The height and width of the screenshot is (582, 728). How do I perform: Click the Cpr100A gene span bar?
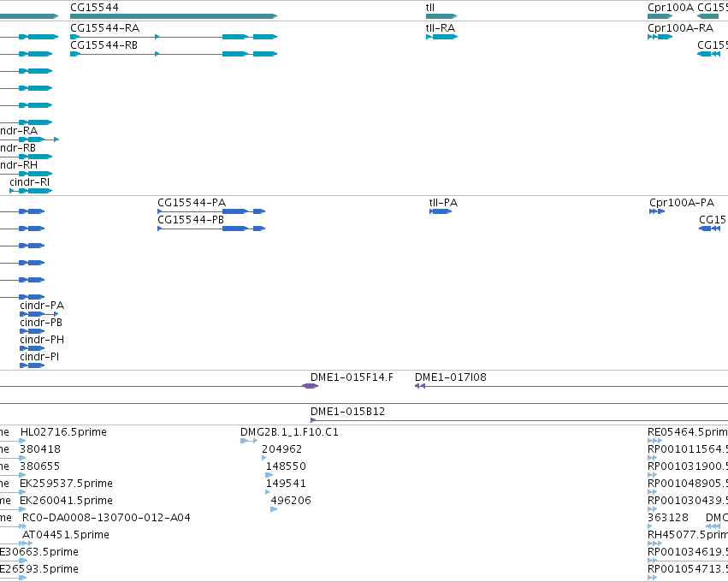click(x=660, y=16)
